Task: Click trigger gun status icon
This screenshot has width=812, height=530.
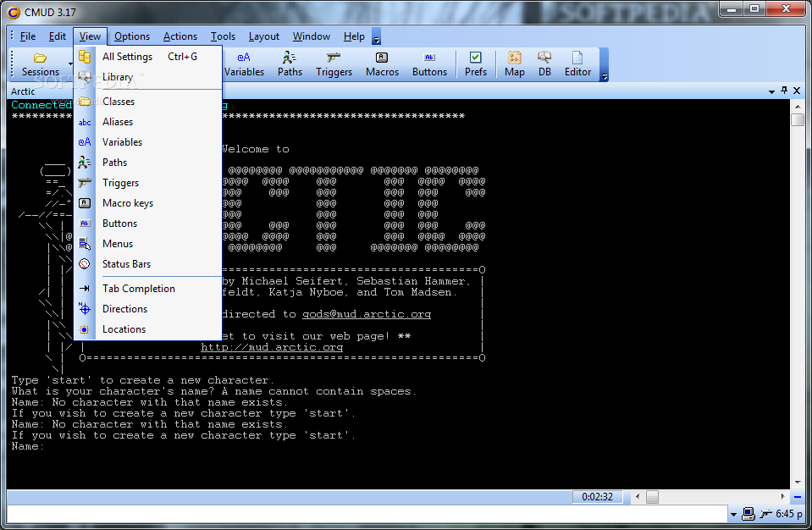Action: pos(766,514)
